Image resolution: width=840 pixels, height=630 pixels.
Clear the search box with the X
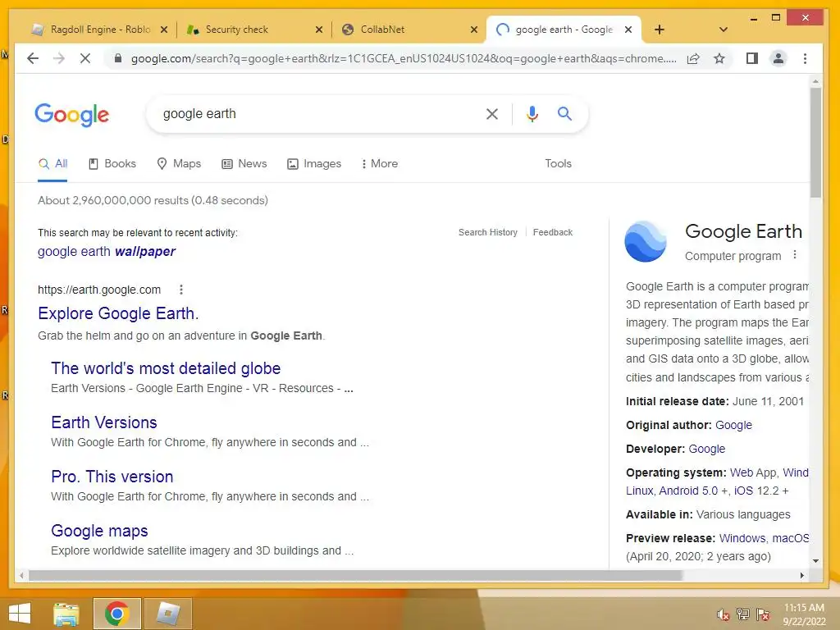[492, 113]
